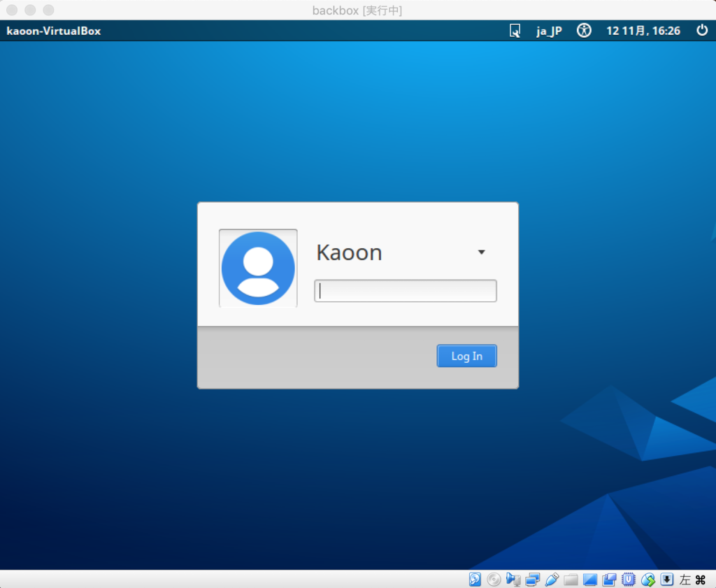Open the ja_JP language menu
Viewport: 716px width, 588px height.
click(549, 31)
